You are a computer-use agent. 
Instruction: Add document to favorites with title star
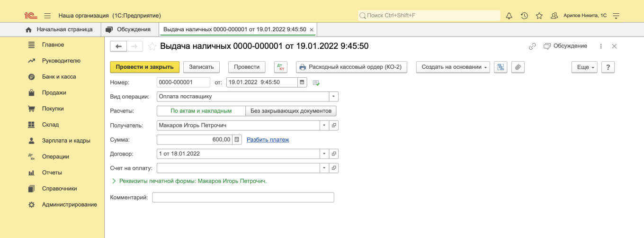pyautogui.click(x=152, y=46)
